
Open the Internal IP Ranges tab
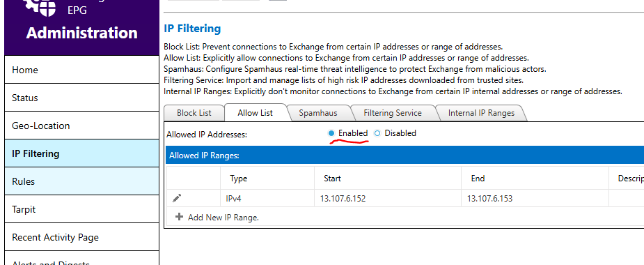pyautogui.click(x=481, y=113)
